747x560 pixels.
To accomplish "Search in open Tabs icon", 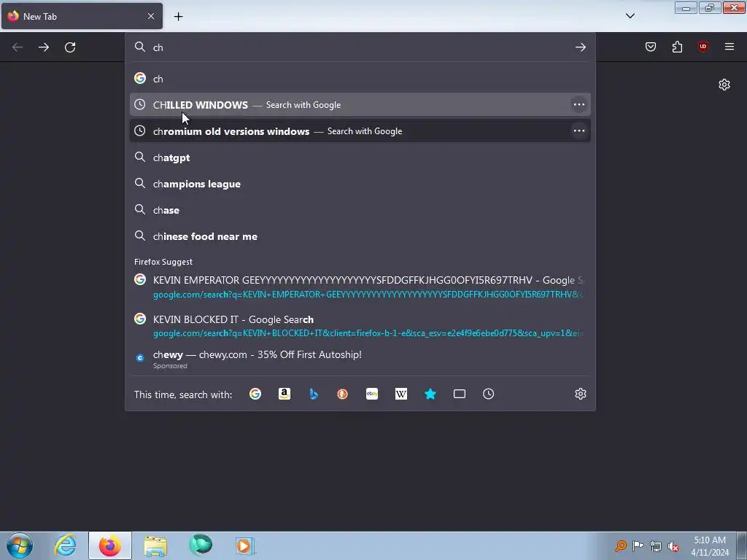I will [x=460, y=394].
